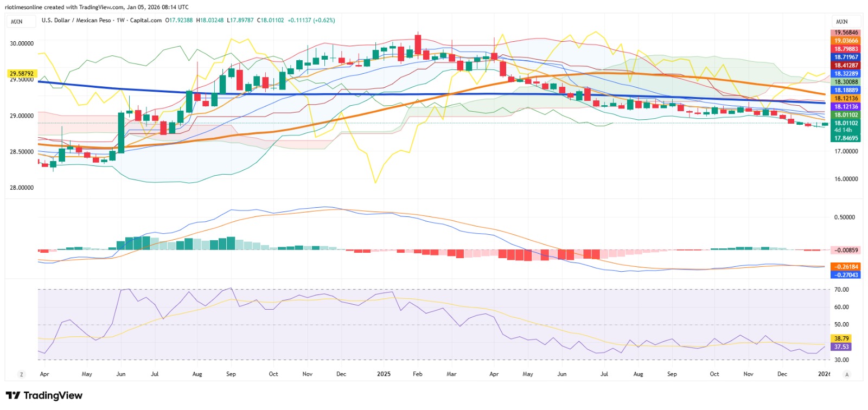Click the current price 18.01102 countdown label
This screenshot has height=410, width=868.
846,126
